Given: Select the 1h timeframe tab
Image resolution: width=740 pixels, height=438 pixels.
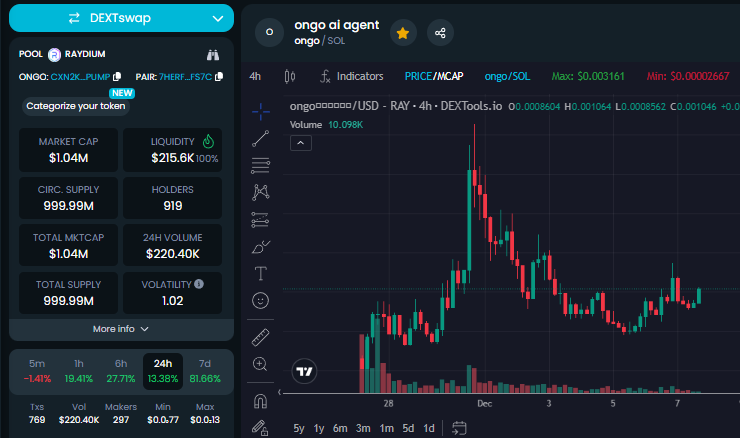Looking at the screenshot, I should pos(79,371).
